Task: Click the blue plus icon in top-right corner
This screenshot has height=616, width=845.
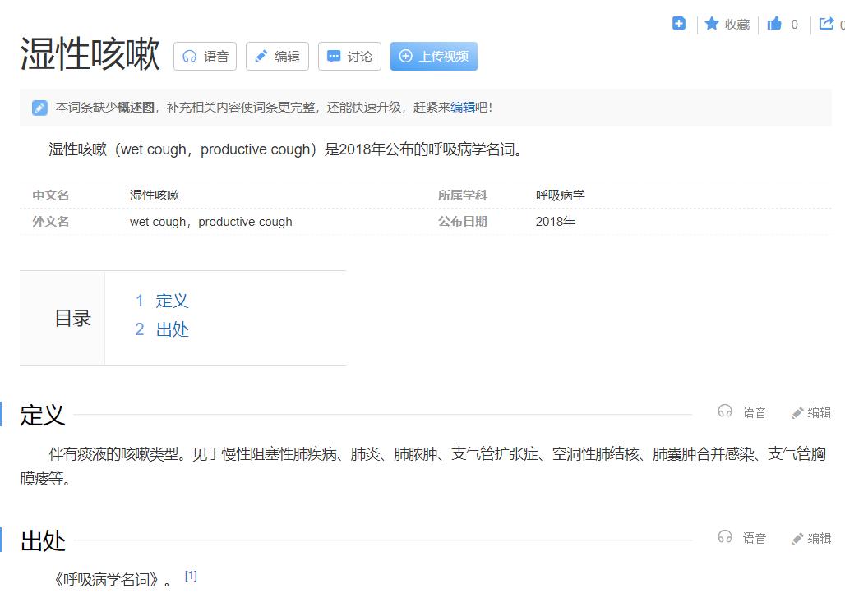Action: [x=679, y=24]
